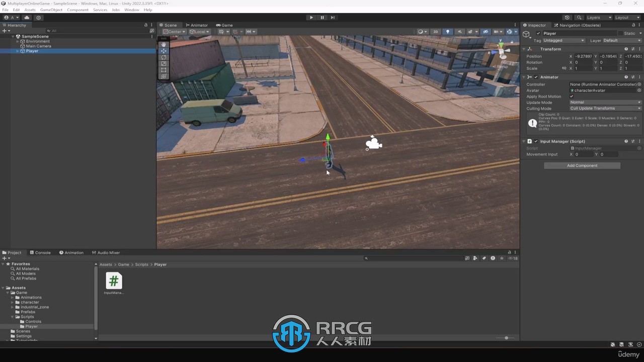Screen dimensions: 644x362
Task: Open Transform component help icon
Action: click(626, 49)
